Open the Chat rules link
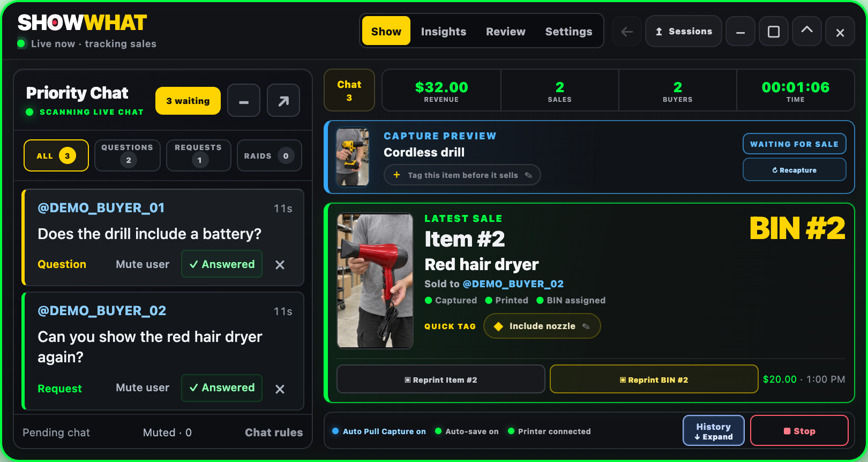Screen dimensions: 868x462 point(274,433)
